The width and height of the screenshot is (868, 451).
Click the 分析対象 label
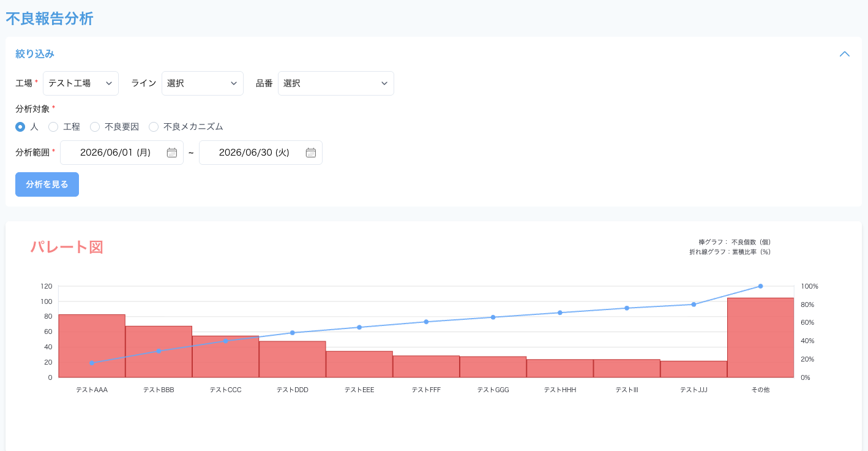click(x=32, y=109)
